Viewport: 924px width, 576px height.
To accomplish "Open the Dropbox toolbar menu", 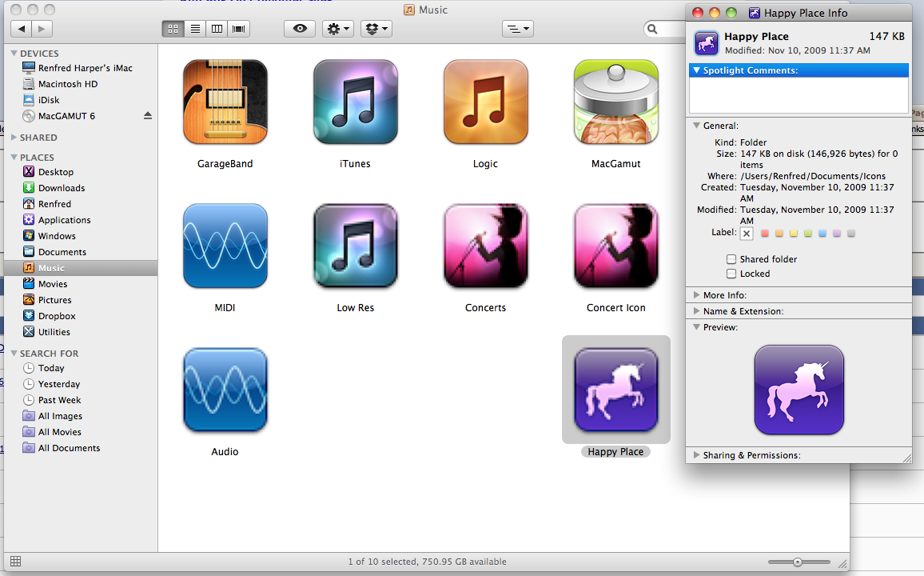I will (376, 28).
